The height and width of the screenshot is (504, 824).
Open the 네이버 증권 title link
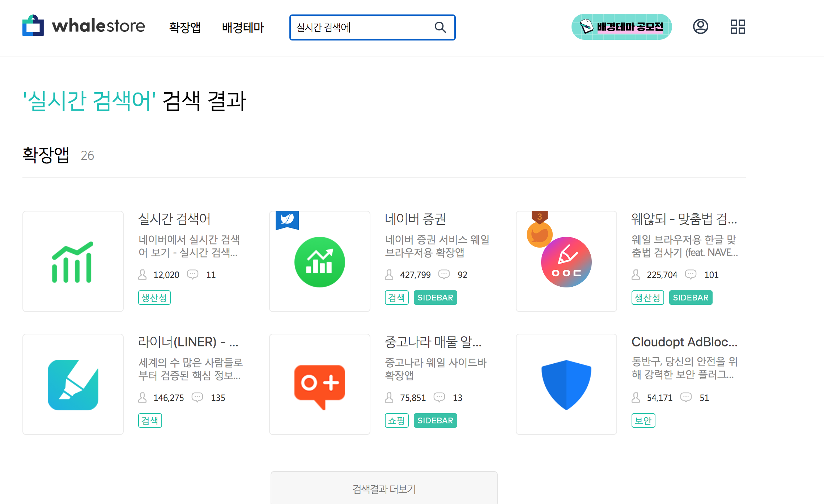coord(415,219)
